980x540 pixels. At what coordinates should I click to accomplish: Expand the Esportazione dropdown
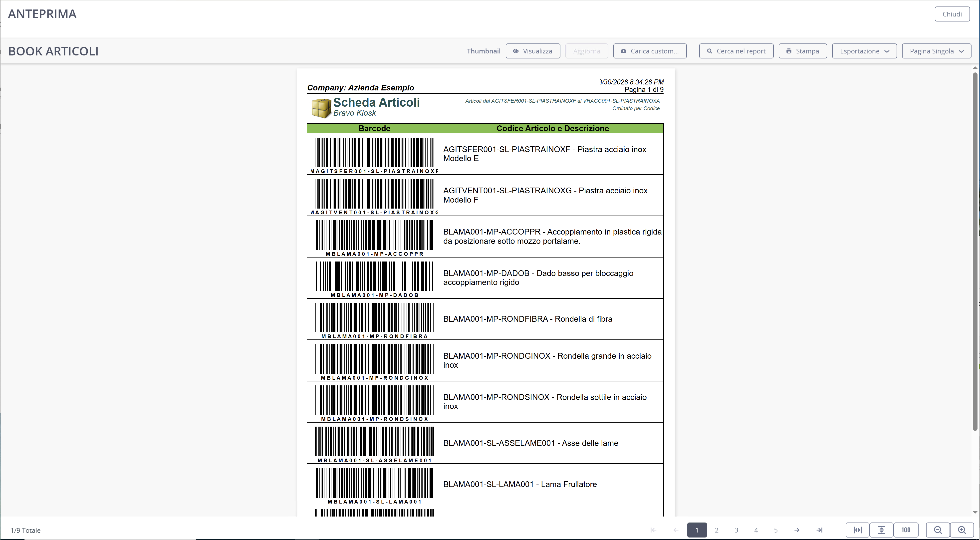point(864,51)
